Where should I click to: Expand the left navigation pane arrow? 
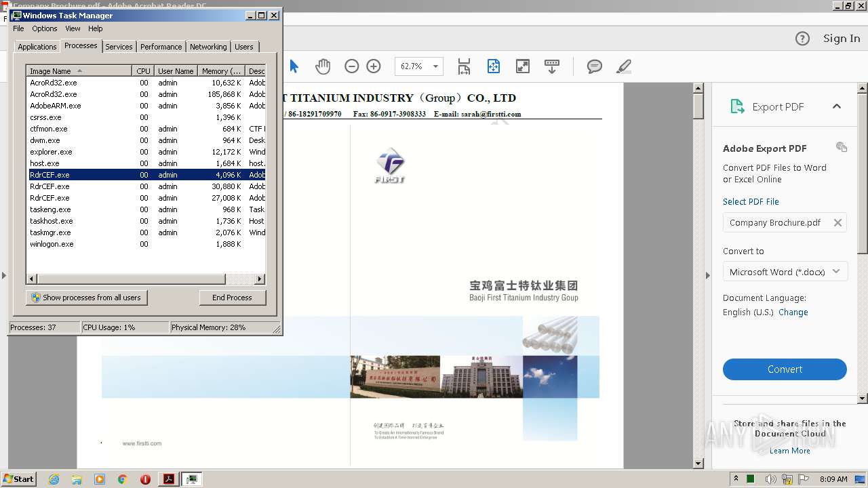pyautogui.click(x=3, y=275)
